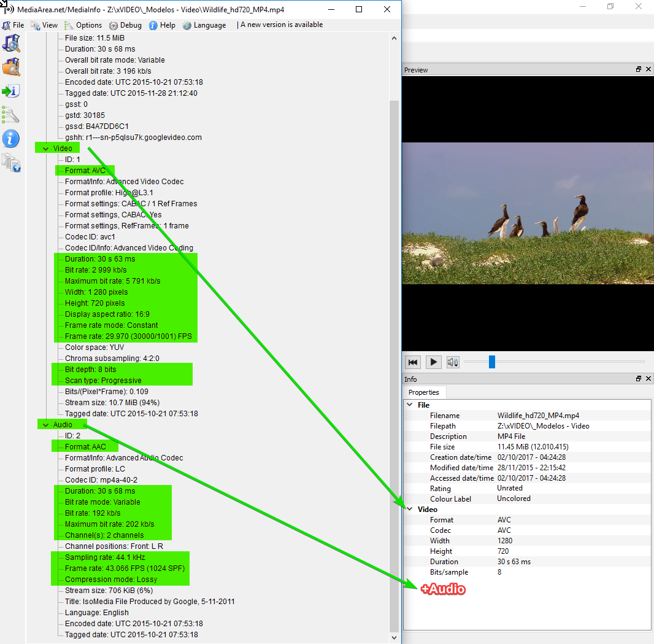Click the volume speaker button in Preview
Viewport: 654px width, 644px height.
pos(453,362)
